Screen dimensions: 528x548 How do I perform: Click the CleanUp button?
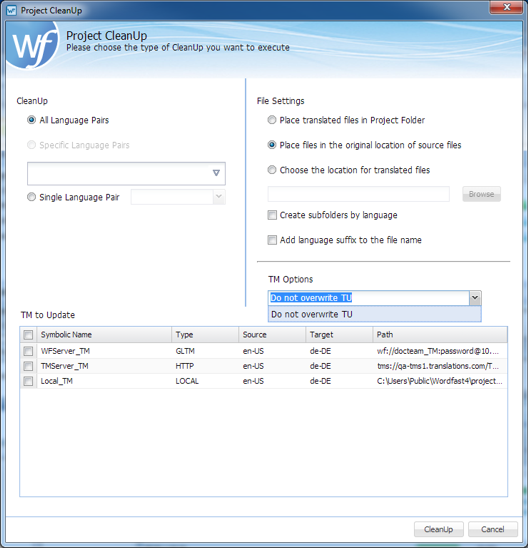pyautogui.click(x=439, y=529)
